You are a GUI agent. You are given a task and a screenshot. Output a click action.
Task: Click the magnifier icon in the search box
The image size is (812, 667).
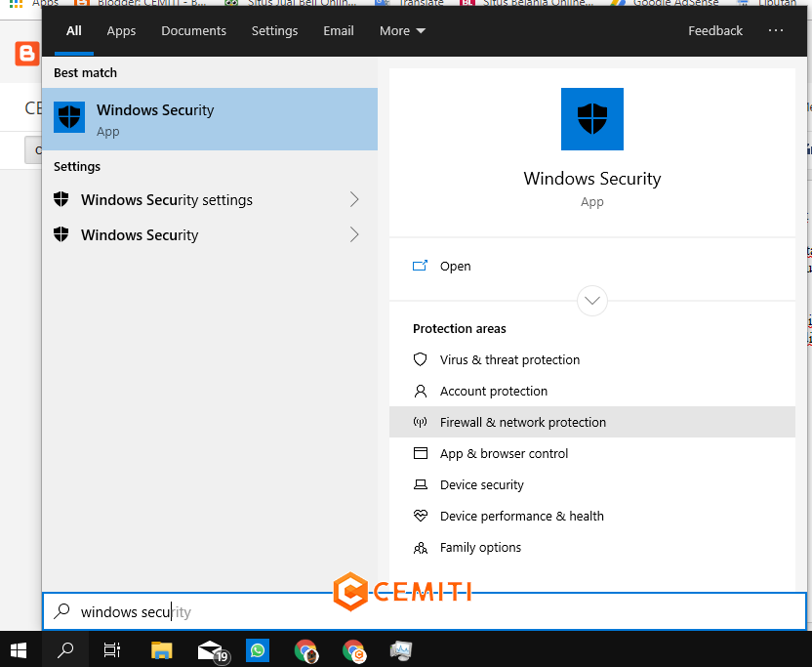[61, 611]
